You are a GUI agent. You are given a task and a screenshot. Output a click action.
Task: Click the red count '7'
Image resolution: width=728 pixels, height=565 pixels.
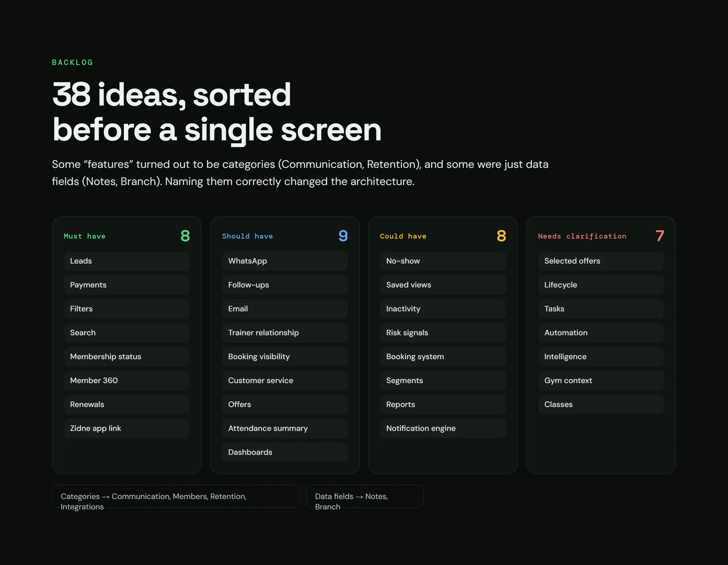[660, 236]
